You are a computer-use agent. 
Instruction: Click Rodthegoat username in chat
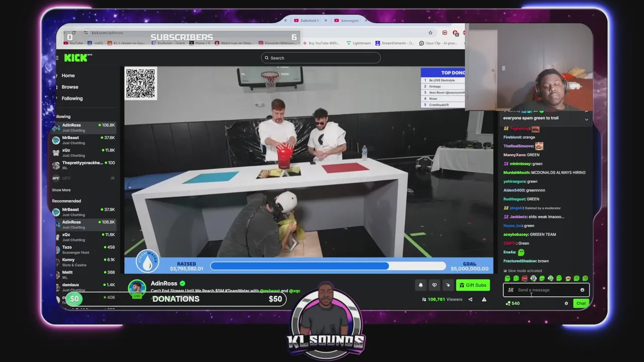(514, 199)
